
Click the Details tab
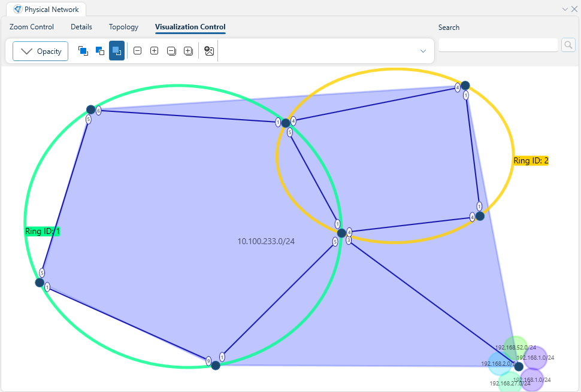click(x=81, y=27)
